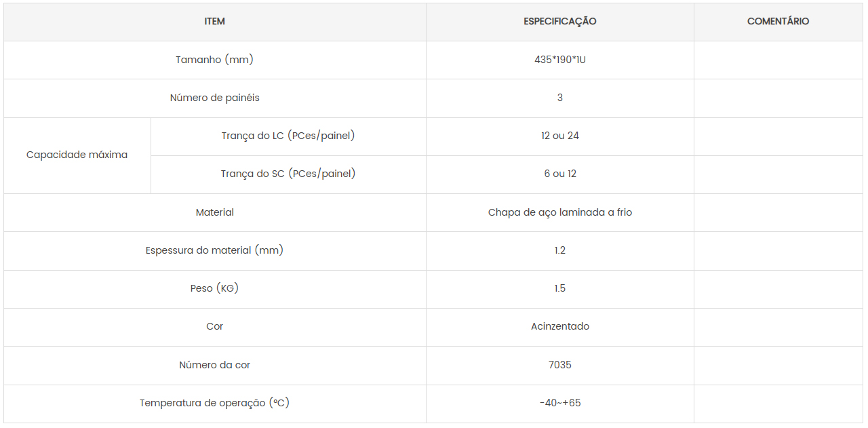Click the 6 ou 12 value
The height and width of the screenshot is (428, 868).
[x=560, y=174]
